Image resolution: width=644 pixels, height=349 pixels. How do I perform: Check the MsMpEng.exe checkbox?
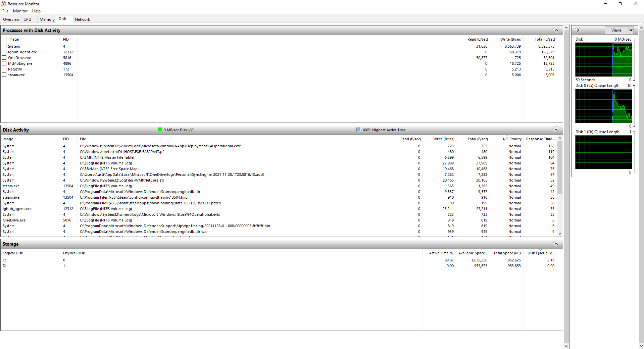4,63
